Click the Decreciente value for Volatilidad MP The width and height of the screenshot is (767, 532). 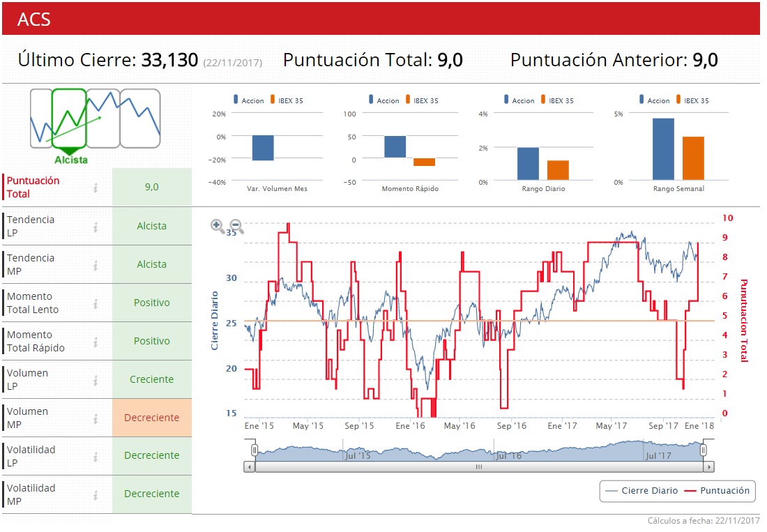click(151, 494)
